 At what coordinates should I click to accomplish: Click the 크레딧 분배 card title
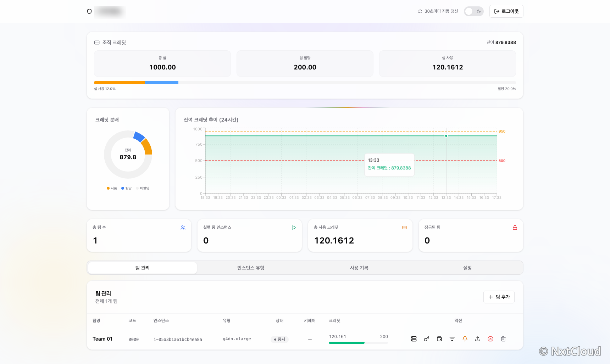pos(107,120)
